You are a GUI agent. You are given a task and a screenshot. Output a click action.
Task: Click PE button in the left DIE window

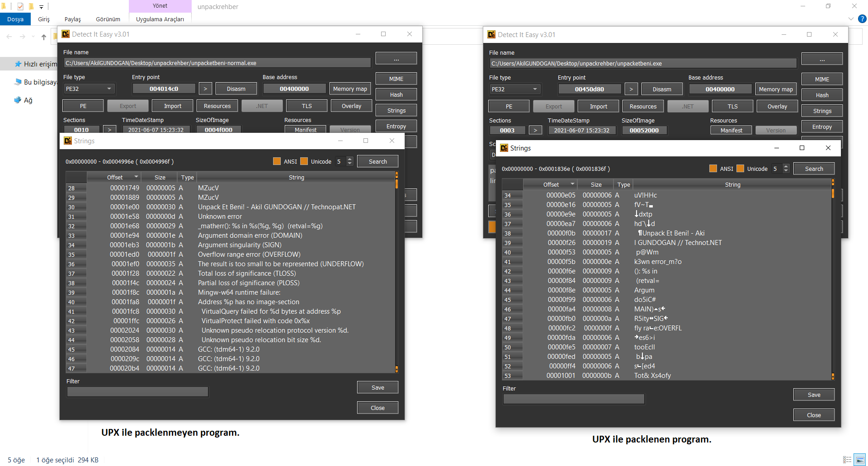pyautogui.click(x=83, y=106)
